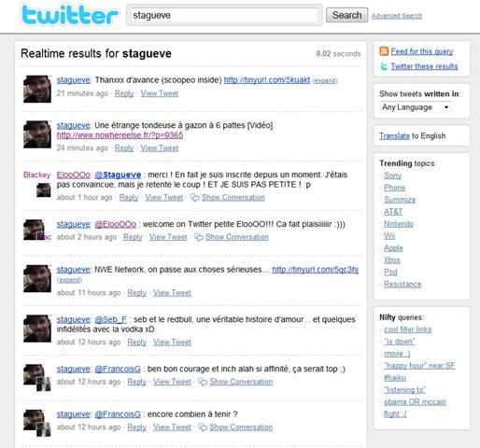Select the #haiku nifty query

(x=395, y=378)
